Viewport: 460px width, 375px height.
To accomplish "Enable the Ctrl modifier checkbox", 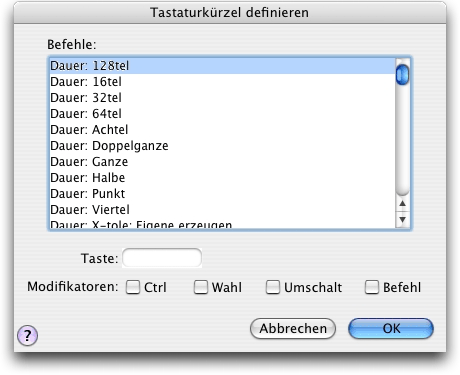I will coord(133,287).
